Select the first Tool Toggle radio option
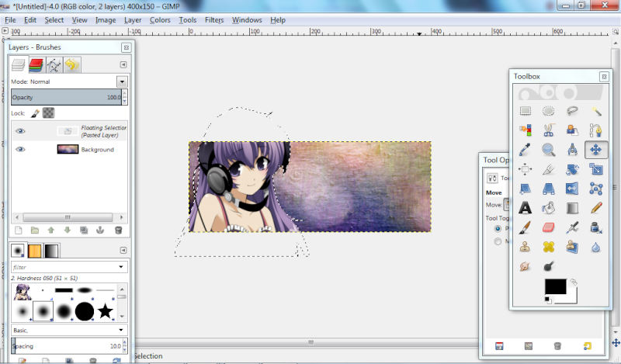621x364 pixels. (x=498, y=228)
